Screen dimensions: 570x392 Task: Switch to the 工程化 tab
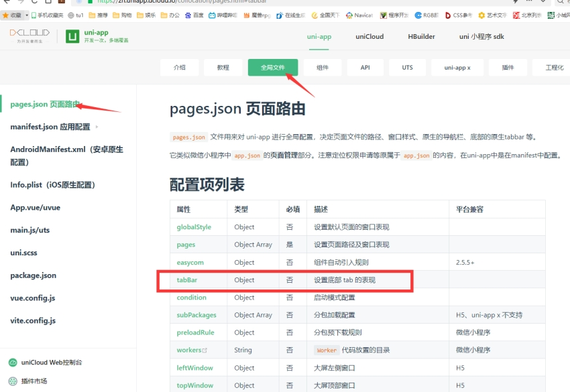(551, 68)
